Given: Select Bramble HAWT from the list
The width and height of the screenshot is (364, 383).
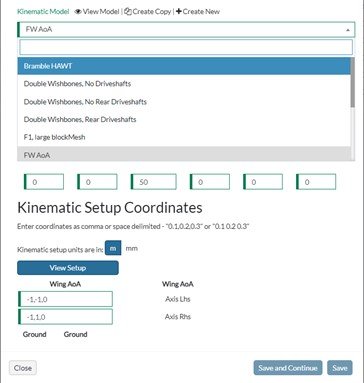Looking at the screenshot, I should [x=184, y=66].
